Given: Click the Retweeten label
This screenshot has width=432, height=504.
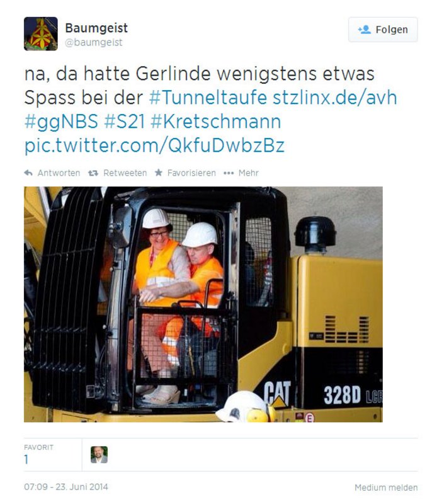Looking at the screenshot, I should point(125,173).
